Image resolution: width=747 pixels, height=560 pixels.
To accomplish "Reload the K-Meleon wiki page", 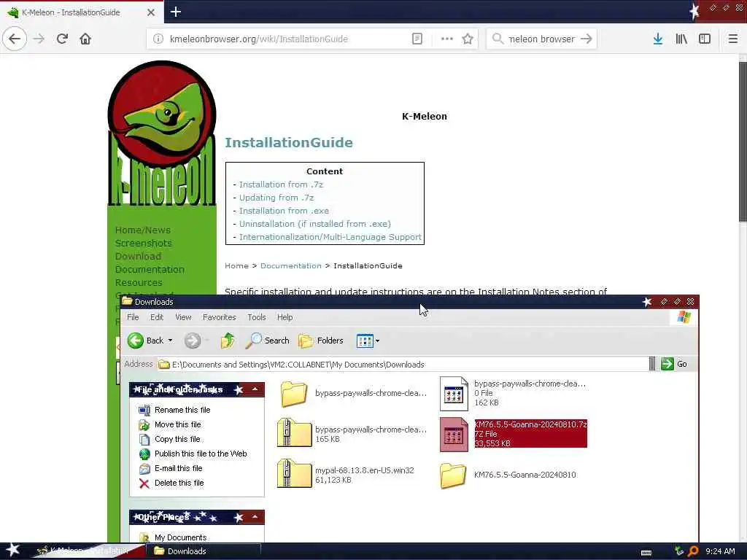I will 62,39.
